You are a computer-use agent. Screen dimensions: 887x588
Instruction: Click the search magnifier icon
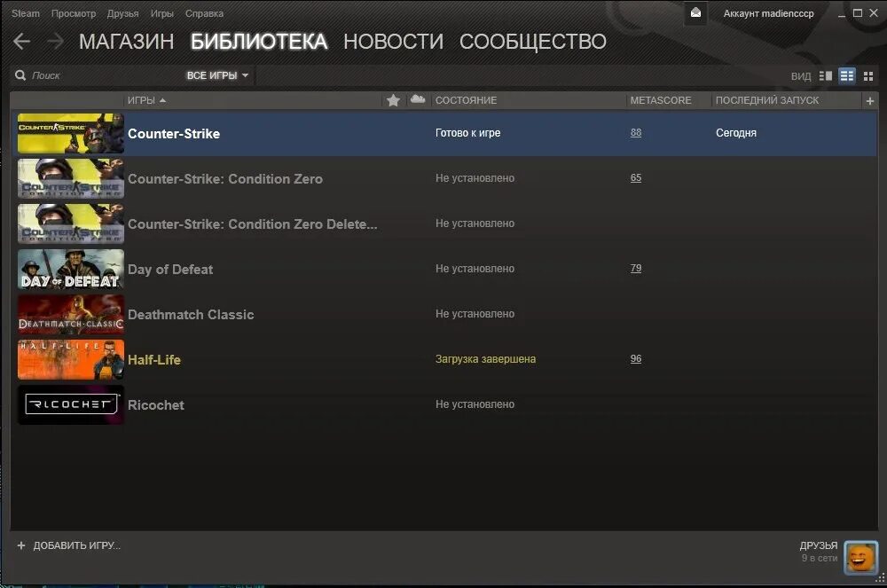[x=20, y=75]
